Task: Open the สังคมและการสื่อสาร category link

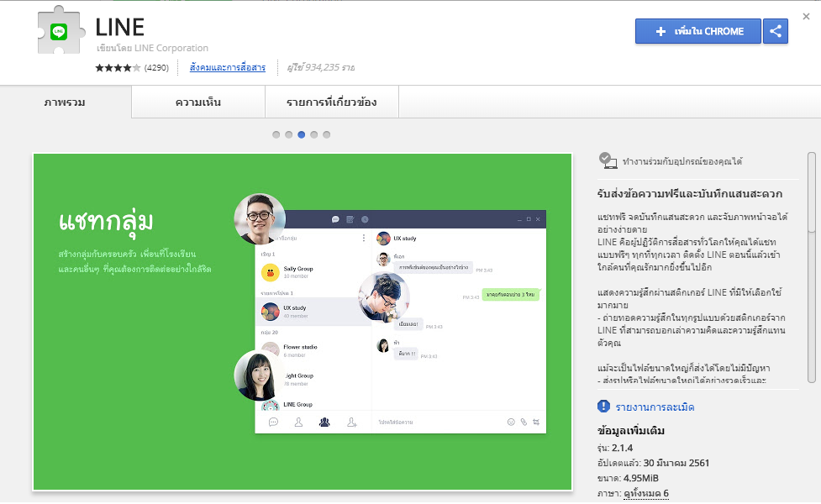Action: 227,67
